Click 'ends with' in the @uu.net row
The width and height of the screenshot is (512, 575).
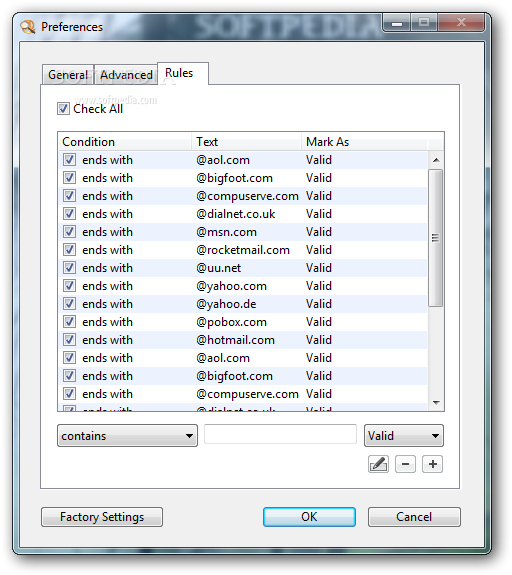[x=107, y=268]
